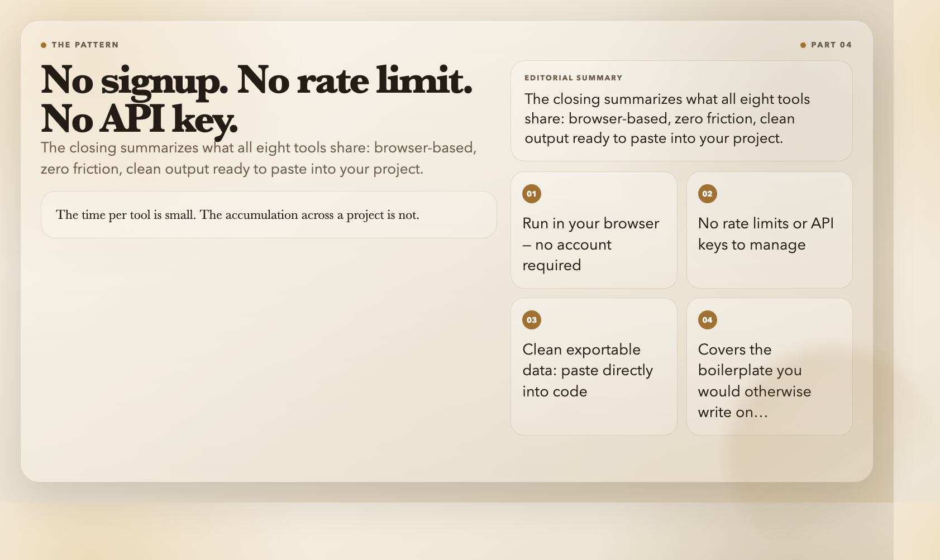Viewport: 940px width, 560px height.
Task: Click the 'No signup. No rate limit.' headline
Action: [x=257, y=99]
